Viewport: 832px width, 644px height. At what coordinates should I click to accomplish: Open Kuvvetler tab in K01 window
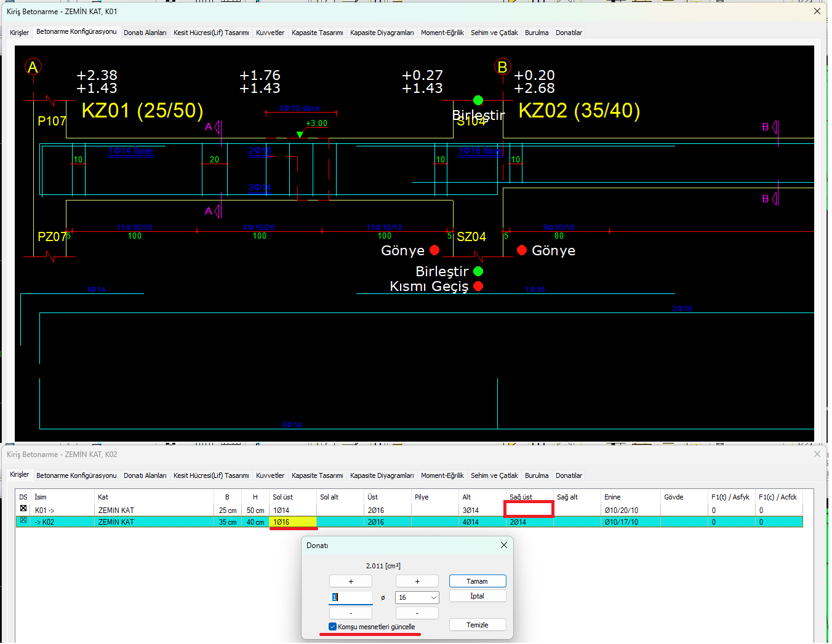270,33
